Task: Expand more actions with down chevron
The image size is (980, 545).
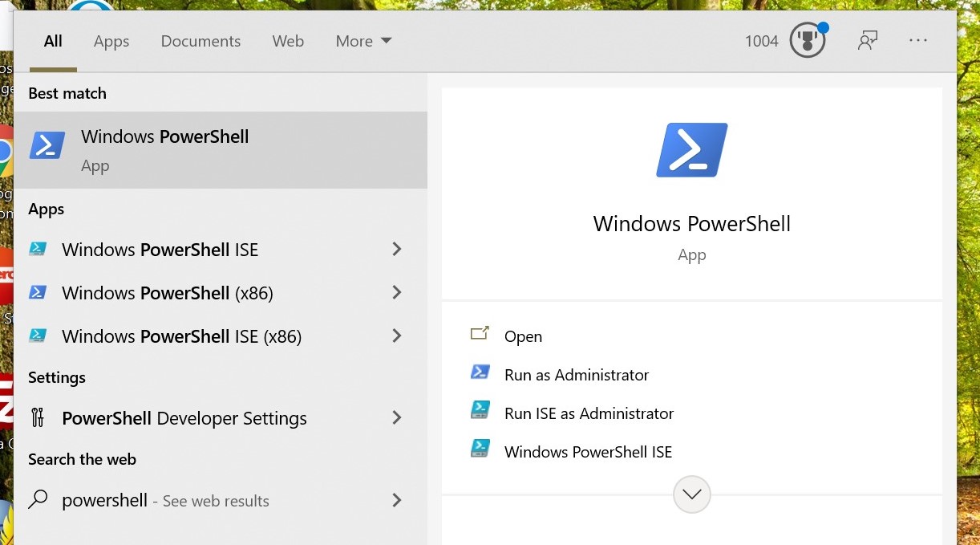Action: pos(692,494)
